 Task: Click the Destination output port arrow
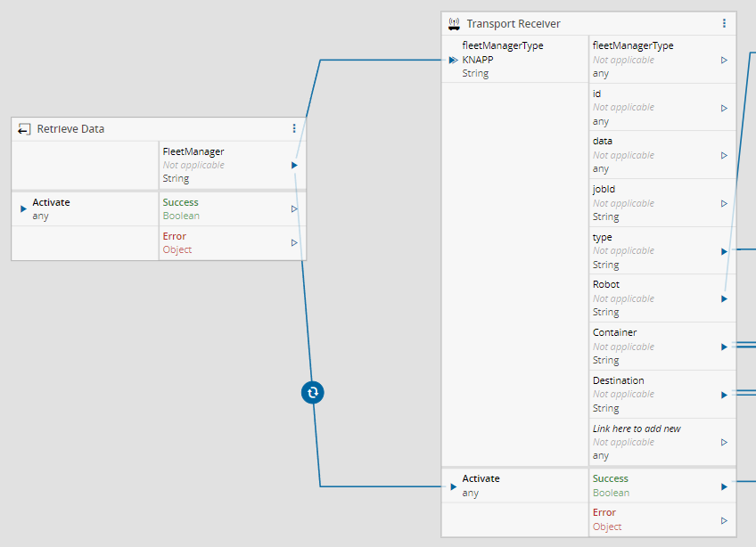pyautogui.click(x=724, y=395)
